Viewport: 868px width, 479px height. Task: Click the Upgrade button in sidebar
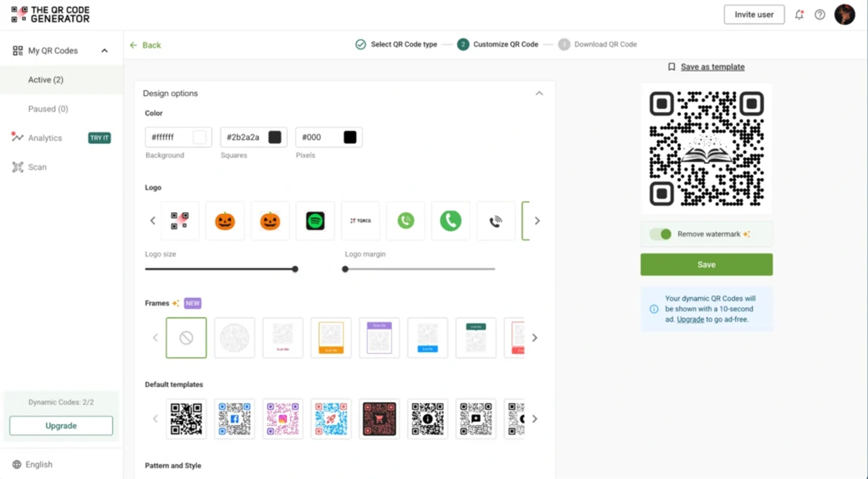click(61, 426)
